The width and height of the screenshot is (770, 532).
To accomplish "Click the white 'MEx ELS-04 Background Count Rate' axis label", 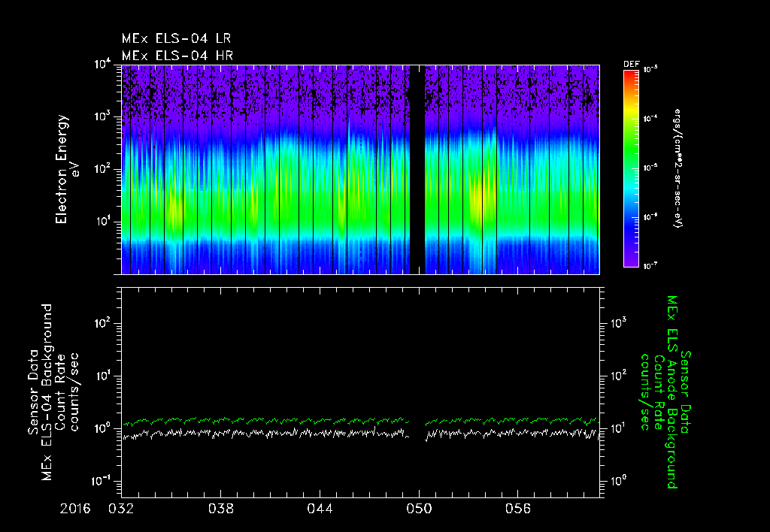I will (x=53, y=392).
